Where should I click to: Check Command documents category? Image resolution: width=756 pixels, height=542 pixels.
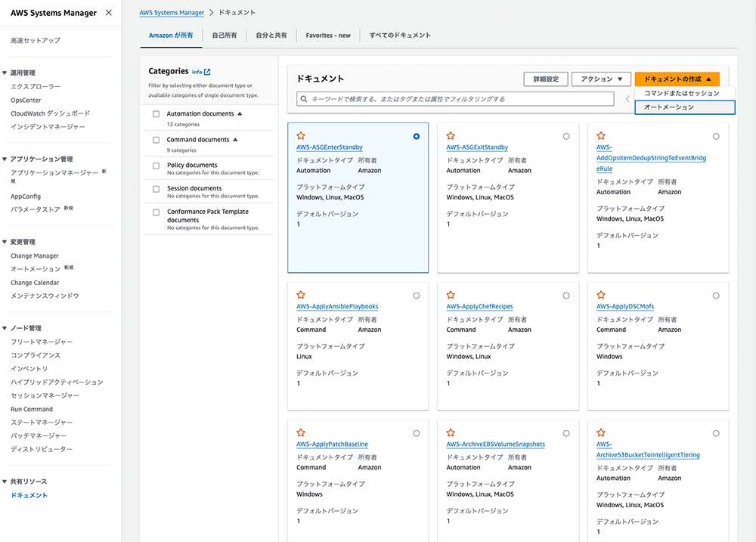[156, 140]
